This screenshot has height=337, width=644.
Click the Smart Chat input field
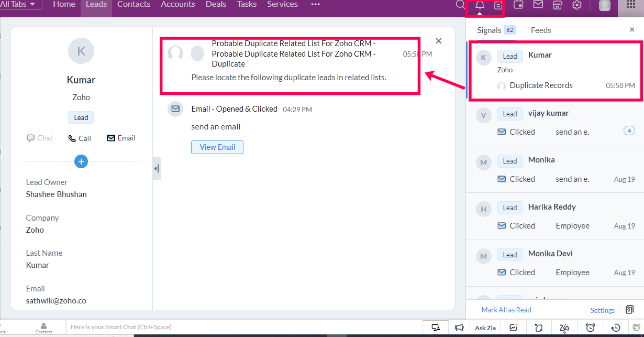point(243,328)
